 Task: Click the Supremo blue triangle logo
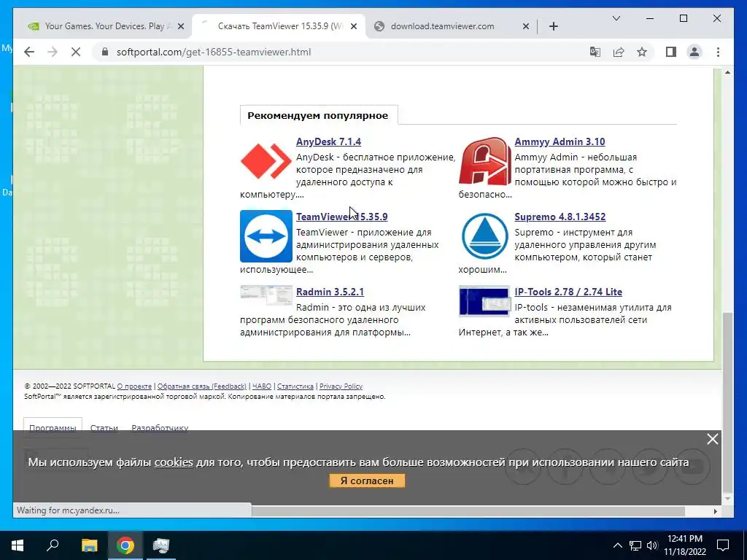(484, 236)
